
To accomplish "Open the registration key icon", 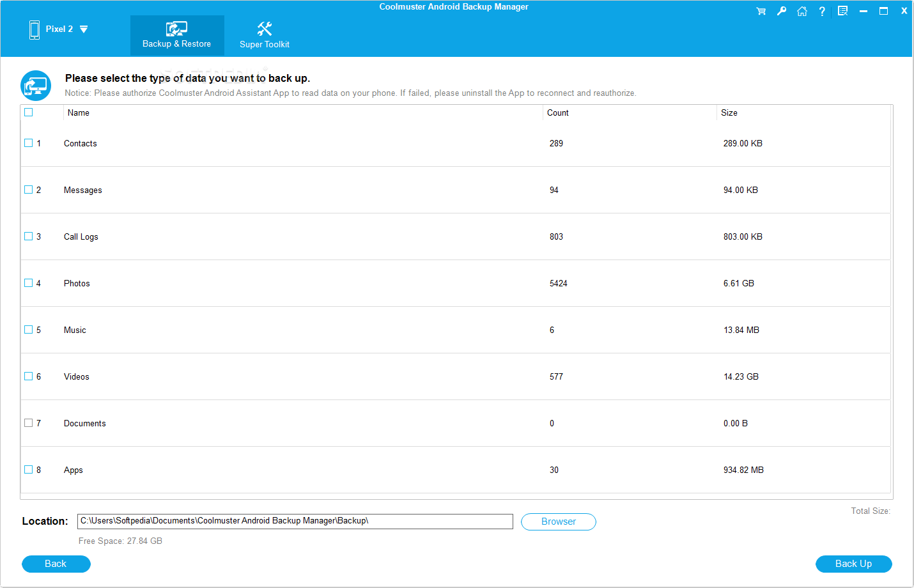I will (781, 11).
